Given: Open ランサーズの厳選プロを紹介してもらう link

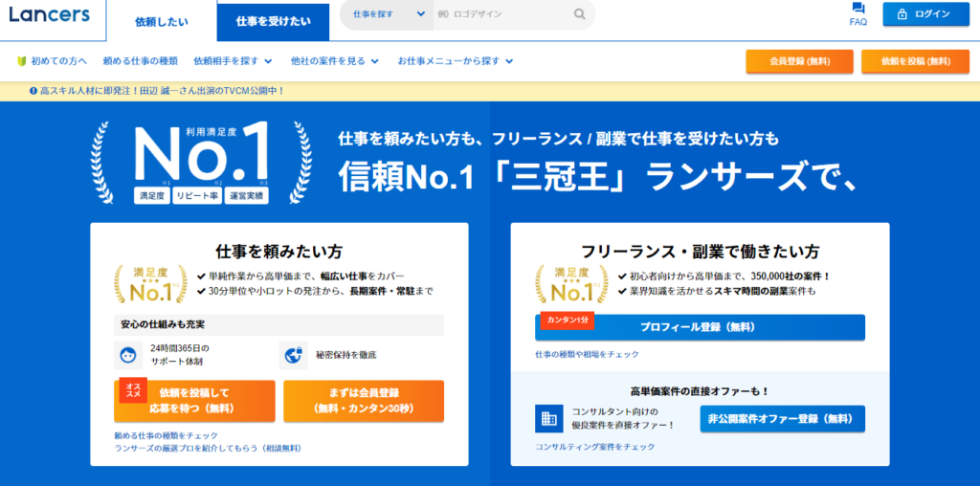Looking at the screenshot, I should pyautogui.click(x=208, y=449).
